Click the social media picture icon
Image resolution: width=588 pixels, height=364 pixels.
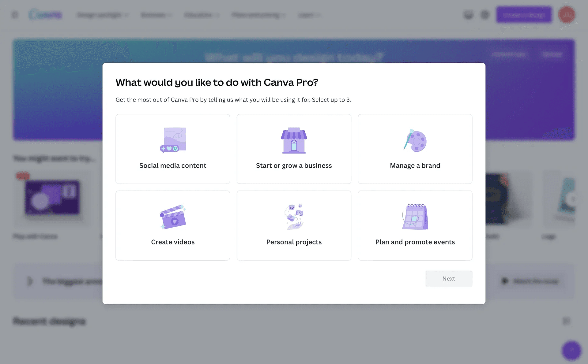tap(173, 140)
